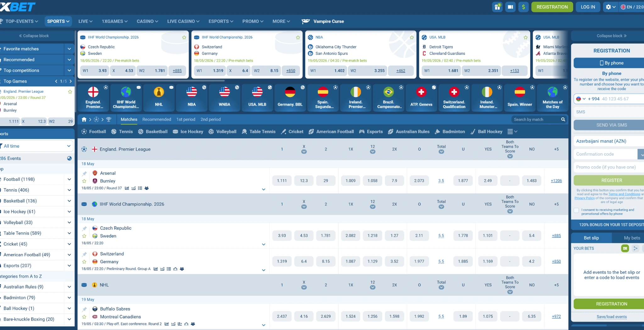Open the CASINO menu

(147, 21)
